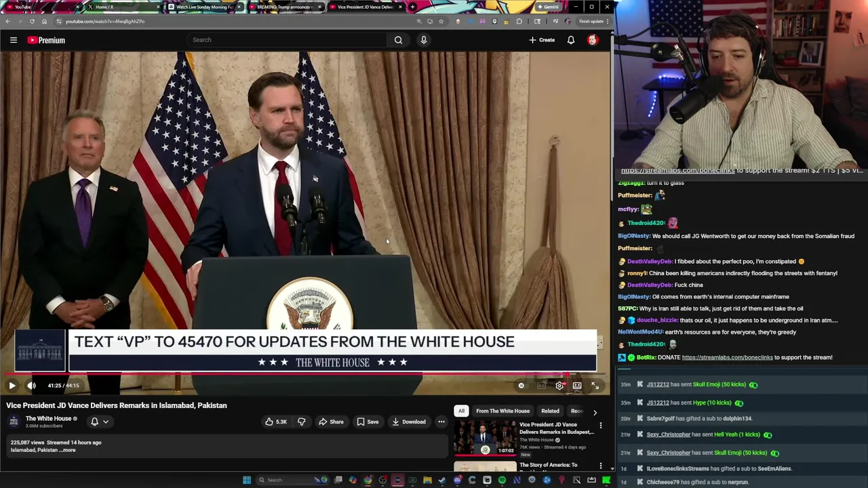Open the account avatar menu

[x=593, y=40]
